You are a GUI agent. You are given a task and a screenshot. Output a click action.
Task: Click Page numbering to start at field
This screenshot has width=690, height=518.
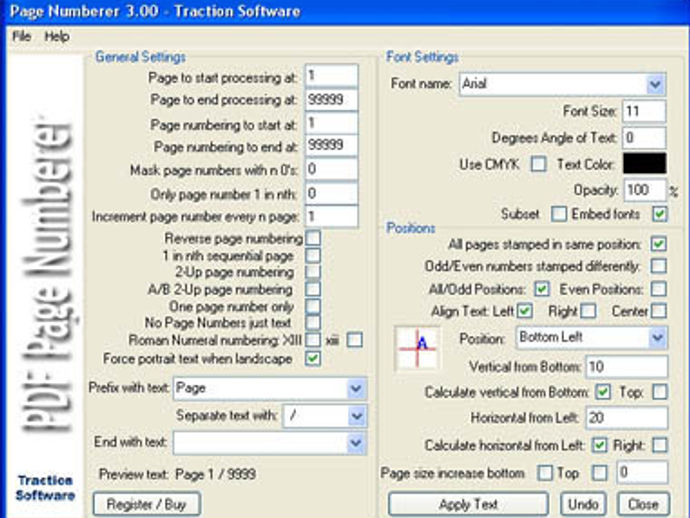331,123
